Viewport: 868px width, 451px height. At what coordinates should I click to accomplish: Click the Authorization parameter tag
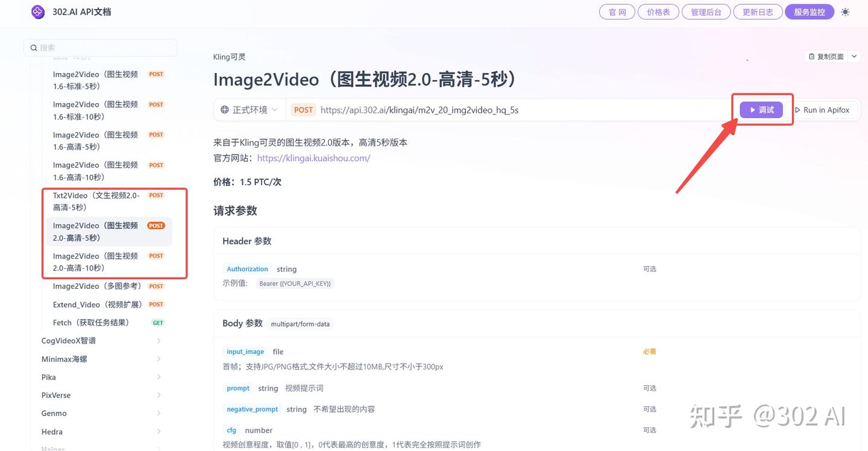(247, 269)
